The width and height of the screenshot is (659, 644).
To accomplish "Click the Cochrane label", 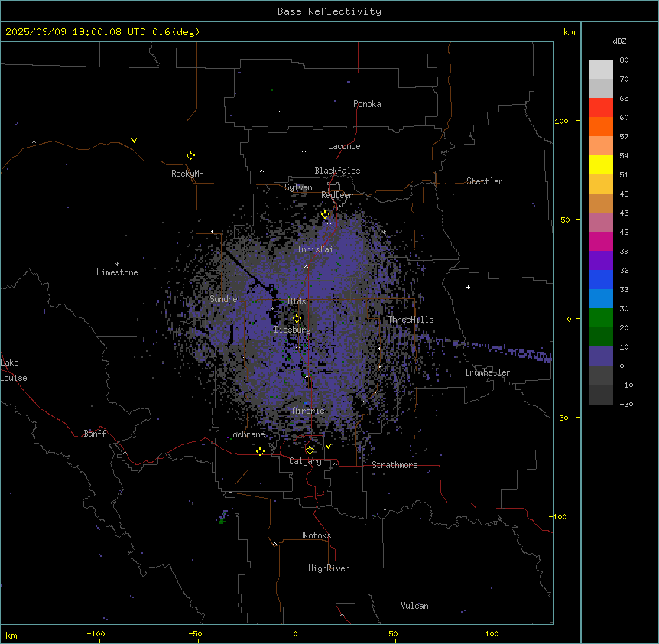I will tap(246, 434).
